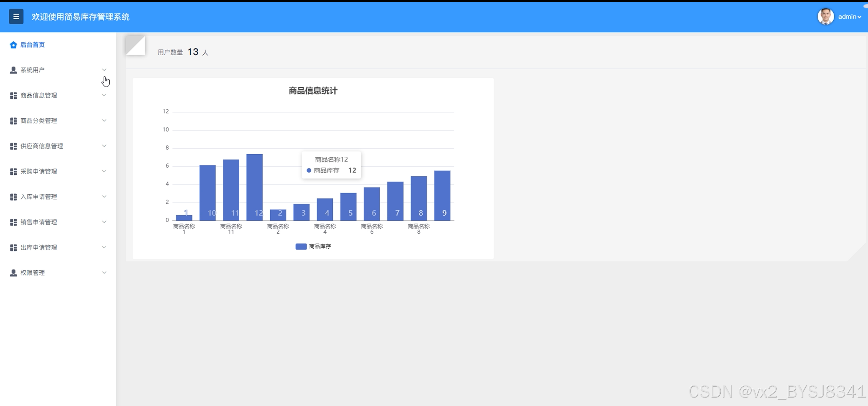The height and width of the screenshot is (406, 868).
Task: Expand the 商品分类管理 chevron arrow
Action: pyautogui.click(x=104, y=121)
